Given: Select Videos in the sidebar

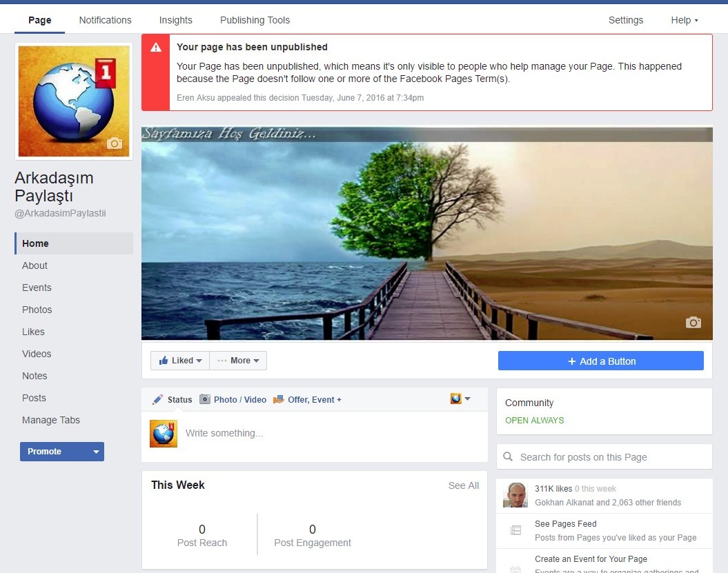Looking at the screenshot, I should (x=37, y=354).
